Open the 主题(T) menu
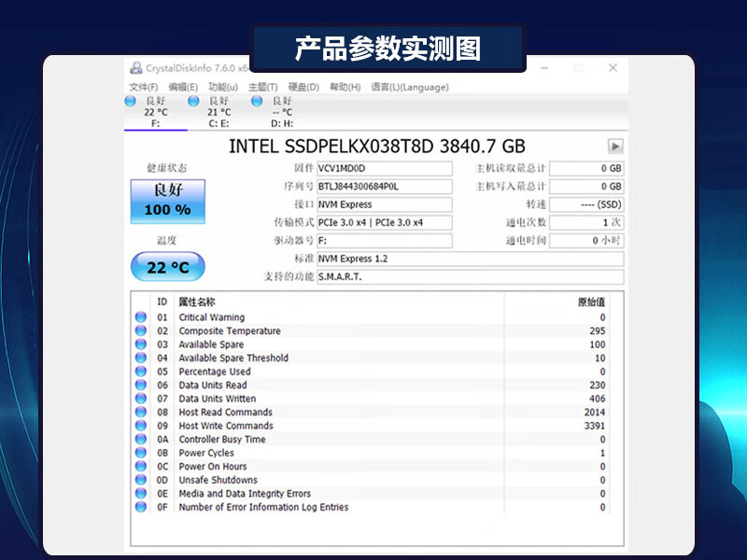 [263, 87]
